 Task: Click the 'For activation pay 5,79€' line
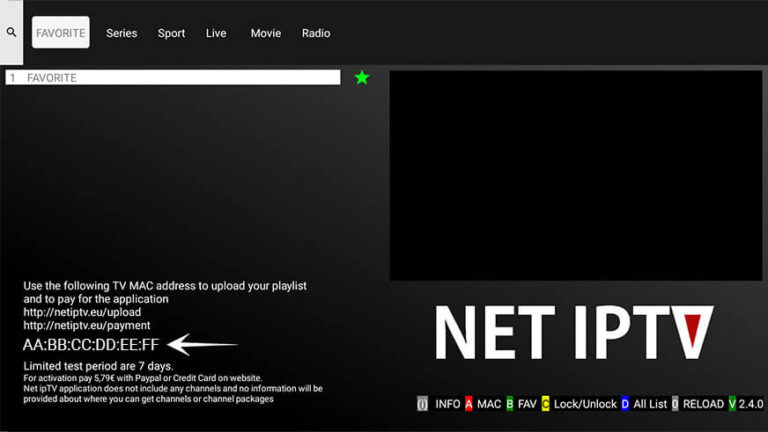point(143,378)
